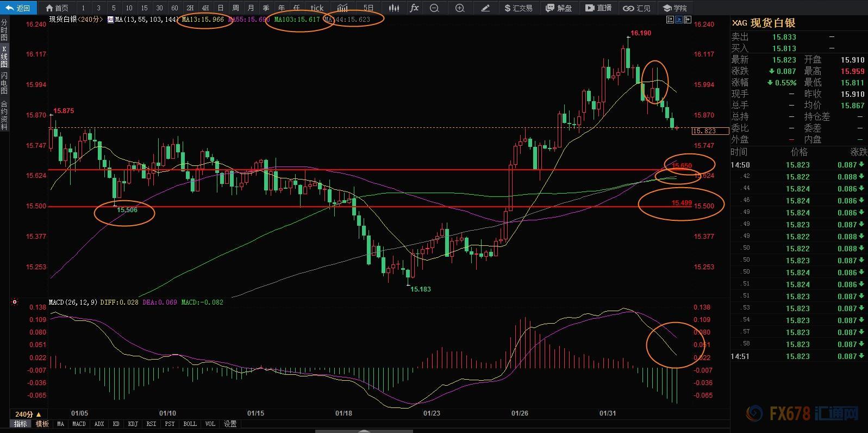Apply the KD indicator
The height and width of the screenshot is (433, 868).
tap(116, 424)
